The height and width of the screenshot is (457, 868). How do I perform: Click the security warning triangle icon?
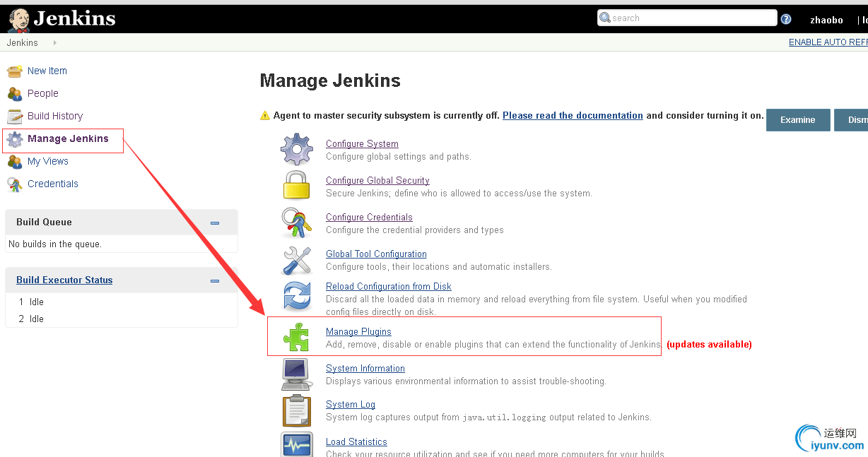pyautogui.click(x=265, y=115)
